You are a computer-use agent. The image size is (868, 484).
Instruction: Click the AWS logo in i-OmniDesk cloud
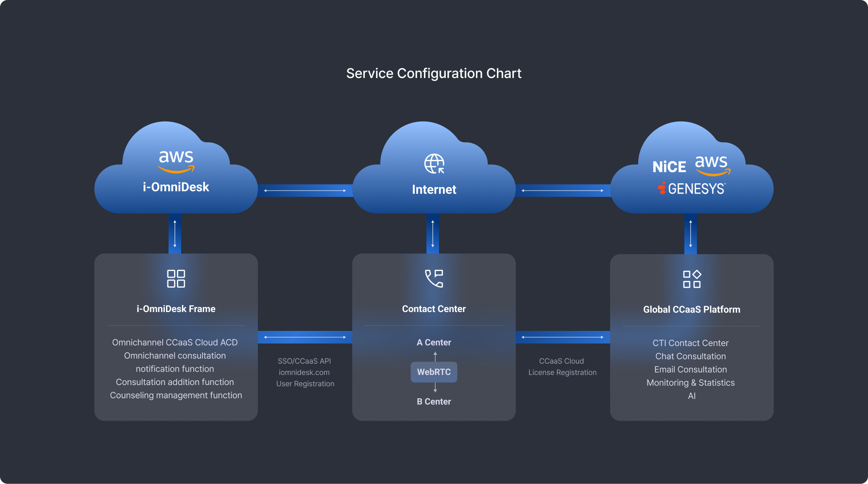coord(176,161)
